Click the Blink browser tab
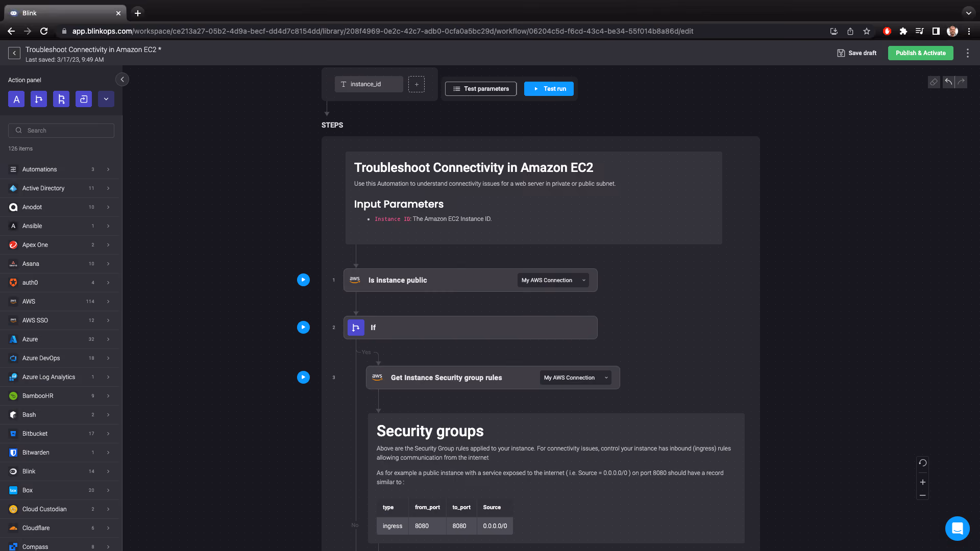This screenshot has height=551, width=980. point(65,13)
